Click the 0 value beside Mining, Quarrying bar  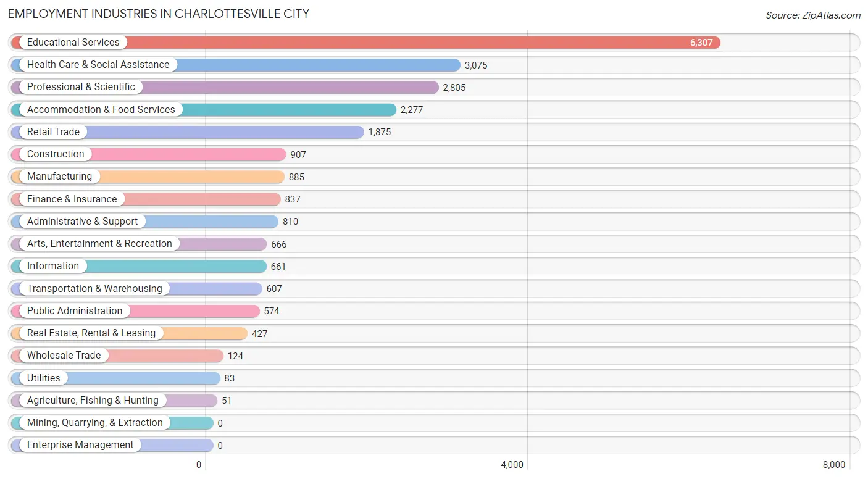[220, 423]
